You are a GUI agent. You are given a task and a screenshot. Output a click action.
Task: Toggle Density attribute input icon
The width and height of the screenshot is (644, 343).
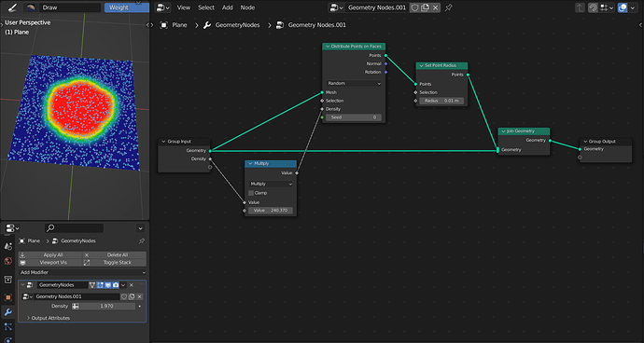76,306
